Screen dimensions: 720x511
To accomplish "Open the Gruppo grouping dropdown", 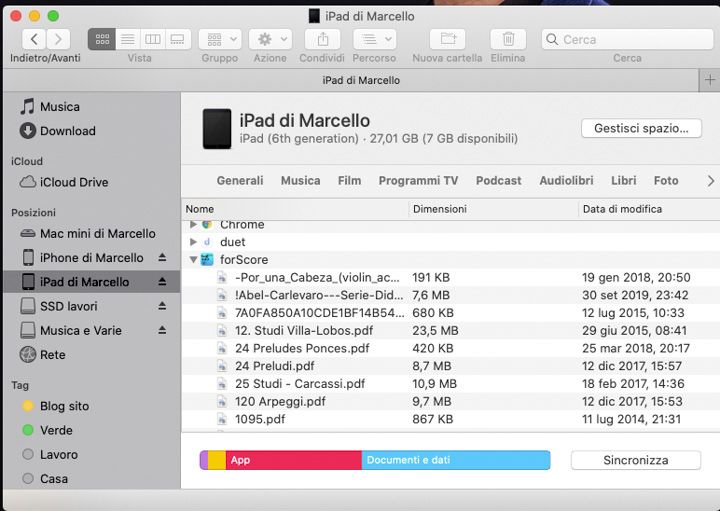I will 220,39.
